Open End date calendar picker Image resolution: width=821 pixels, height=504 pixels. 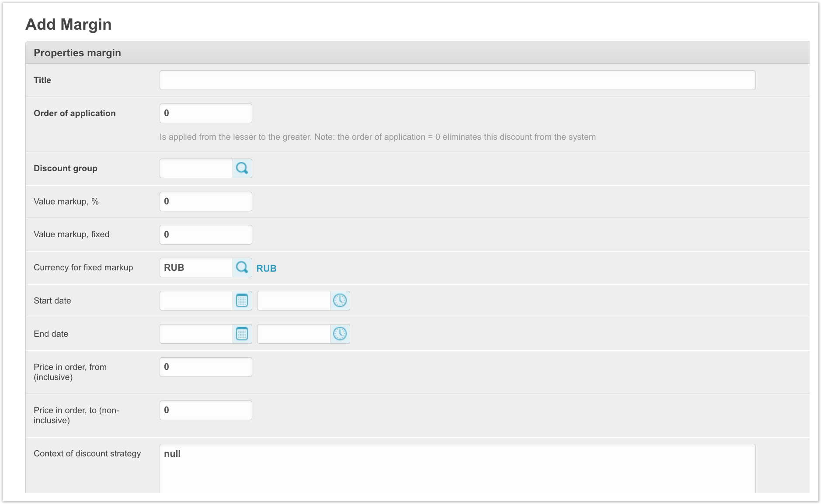pyautogui.click(x=242, y=334)
